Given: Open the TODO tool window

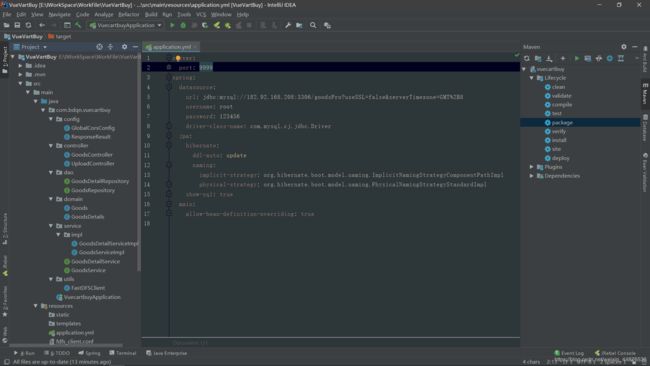Looking at the screenshot, I should (x=57, y=353).
